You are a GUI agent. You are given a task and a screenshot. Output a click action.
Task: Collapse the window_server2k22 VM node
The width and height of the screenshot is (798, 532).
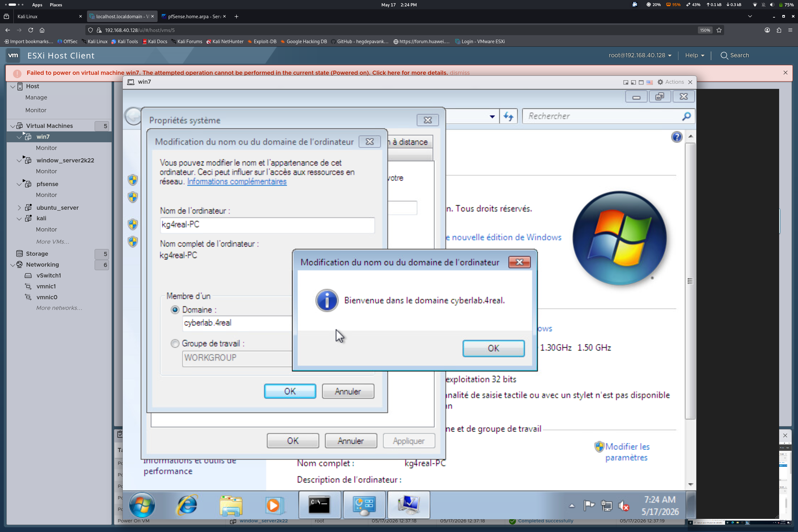click(x=19, y=160)
